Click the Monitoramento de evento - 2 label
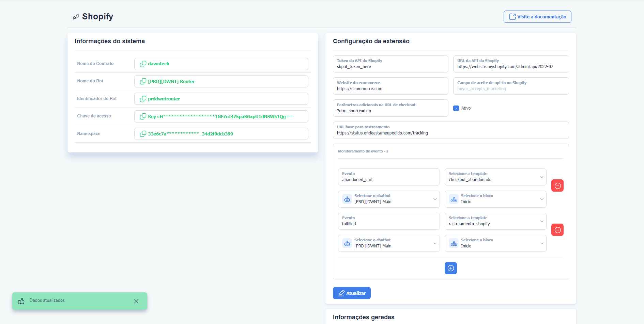This screenshot has height=324, width=644. pyautogui.click(x=363, y=151)
